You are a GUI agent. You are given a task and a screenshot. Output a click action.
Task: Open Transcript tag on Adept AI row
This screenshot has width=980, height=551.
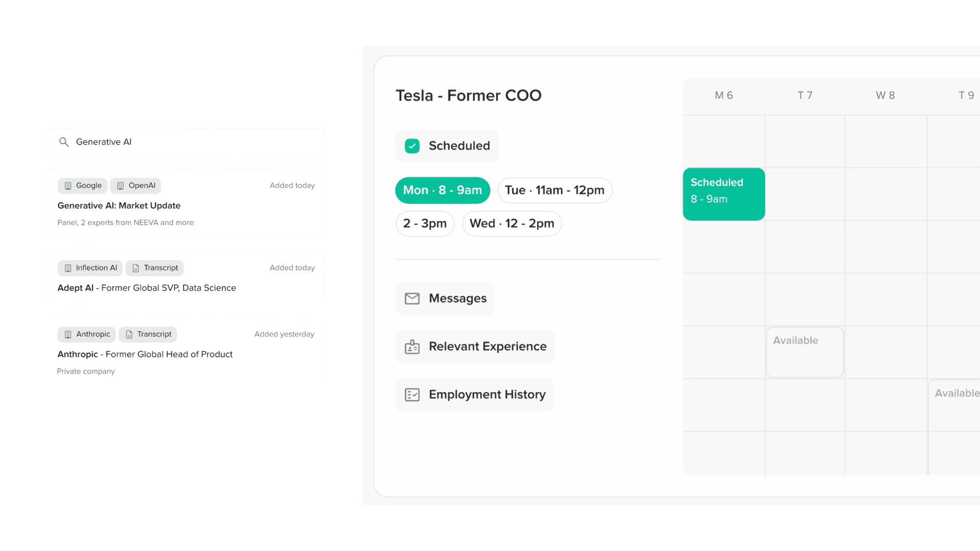(x=154, y=268)
